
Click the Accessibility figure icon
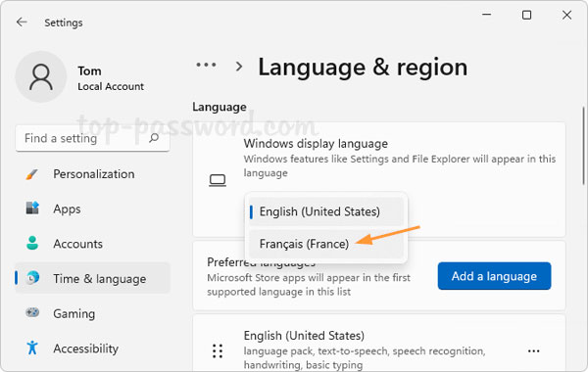pyautogui.click(x=32, y=348)
